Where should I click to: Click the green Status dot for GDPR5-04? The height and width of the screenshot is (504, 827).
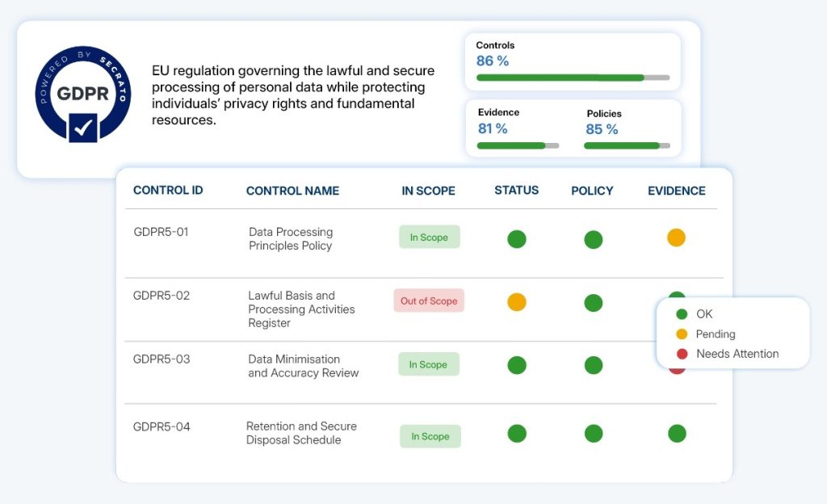pos(517,434)
